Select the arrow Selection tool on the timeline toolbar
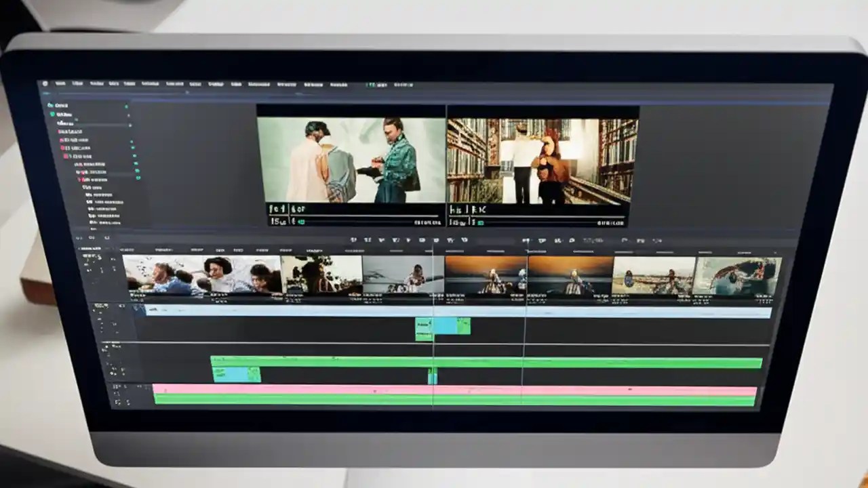The width and height of the screenshot is (868, 488). pos(353,240)
